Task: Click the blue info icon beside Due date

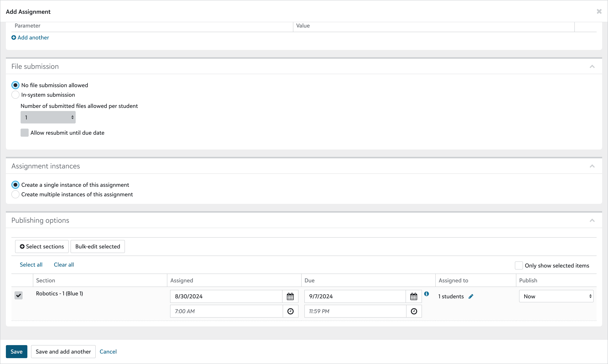Action: pos(427,294)
